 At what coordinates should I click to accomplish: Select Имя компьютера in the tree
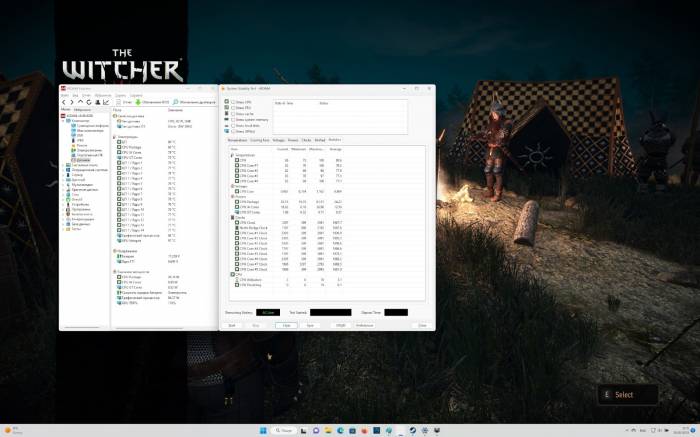(88, 131)
